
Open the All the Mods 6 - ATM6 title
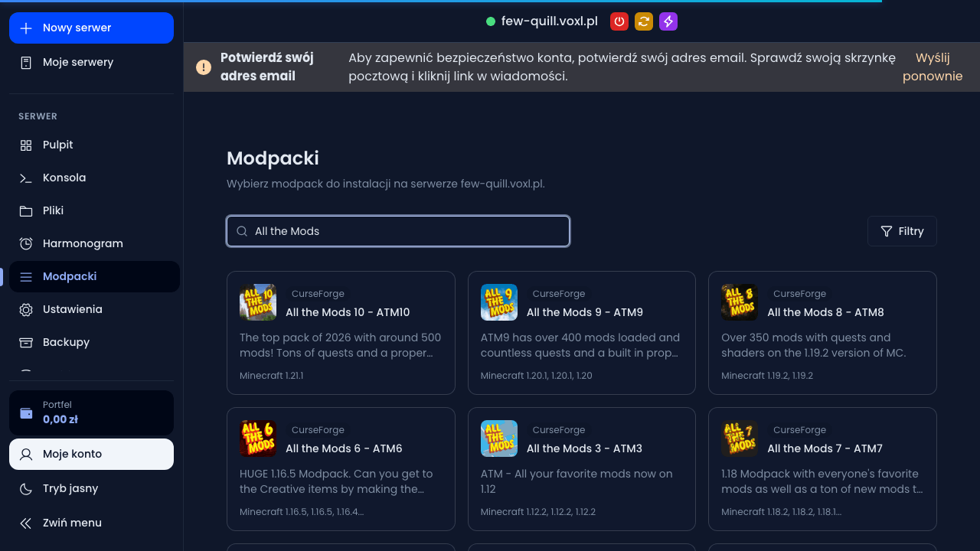(x=344, y=448)
